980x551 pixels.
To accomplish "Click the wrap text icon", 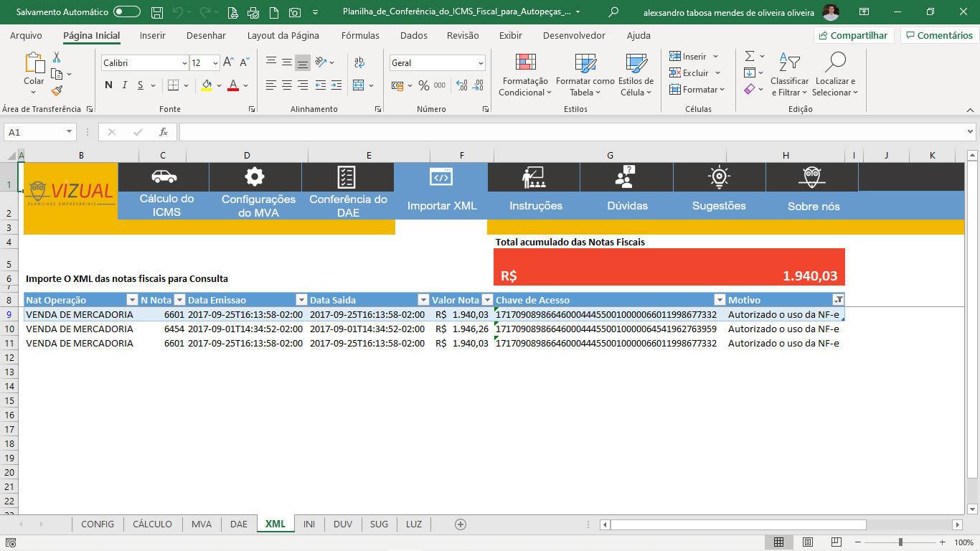I will tap(359, 62).
